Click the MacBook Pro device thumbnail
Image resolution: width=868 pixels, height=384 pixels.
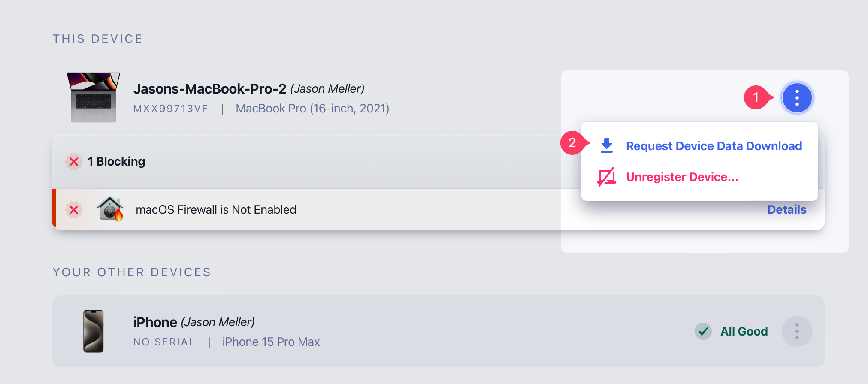click(94, 97)
